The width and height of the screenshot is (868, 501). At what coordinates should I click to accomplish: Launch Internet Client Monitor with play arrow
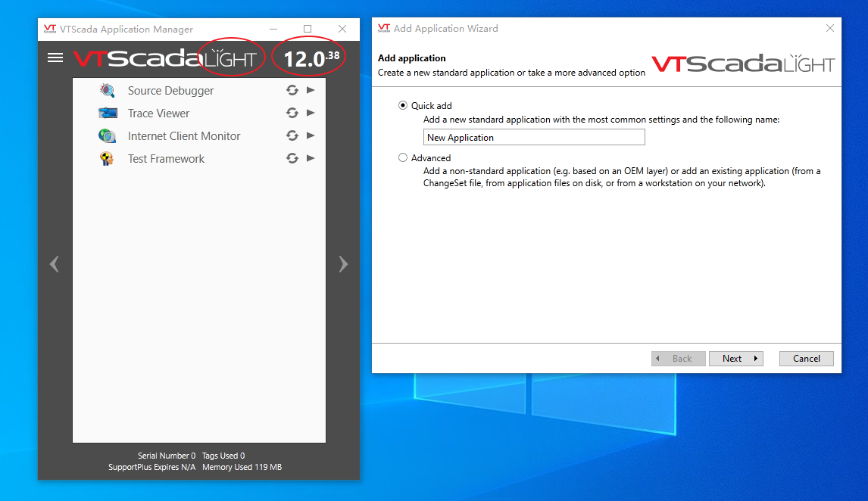point(311,135)
